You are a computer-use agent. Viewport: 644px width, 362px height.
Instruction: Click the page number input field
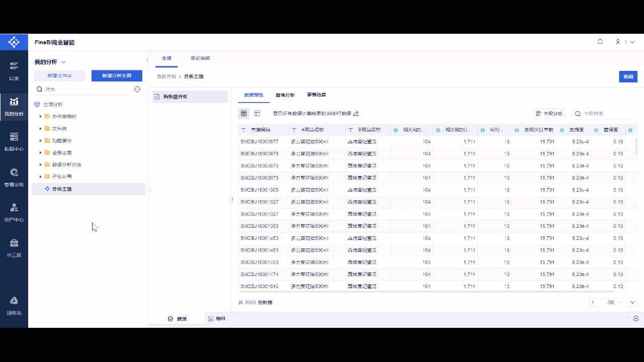click(x=598, y=302)
